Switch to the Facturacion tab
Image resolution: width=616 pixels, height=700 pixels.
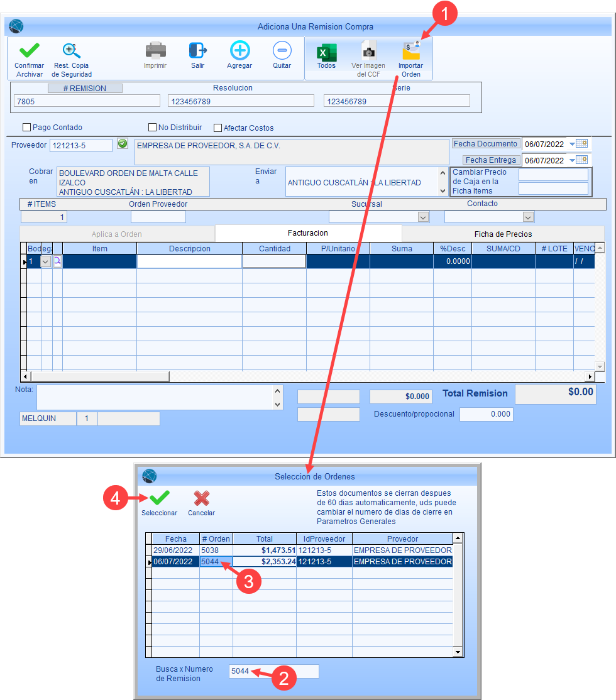pyautogui.click(x=308, y=233)
